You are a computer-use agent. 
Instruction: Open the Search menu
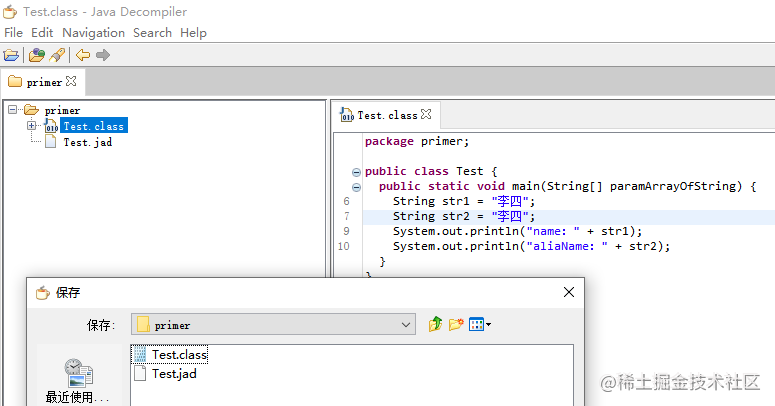(x=152, y=33)
